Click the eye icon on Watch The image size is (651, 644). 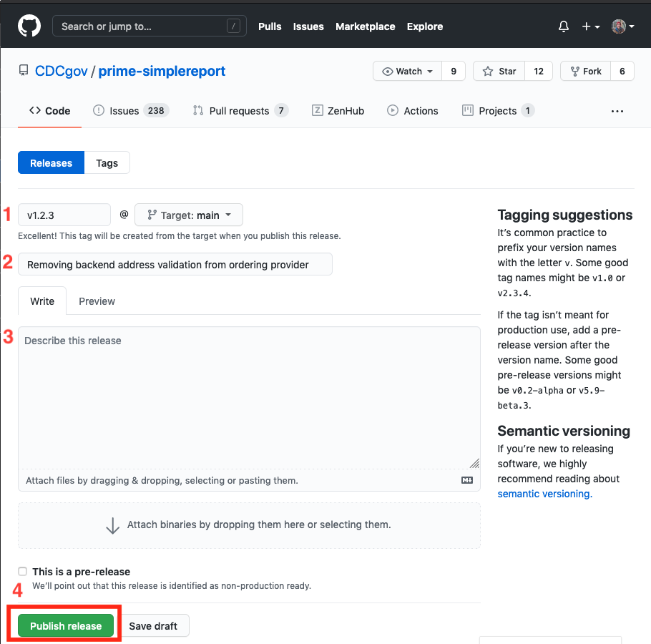[387, 72]
